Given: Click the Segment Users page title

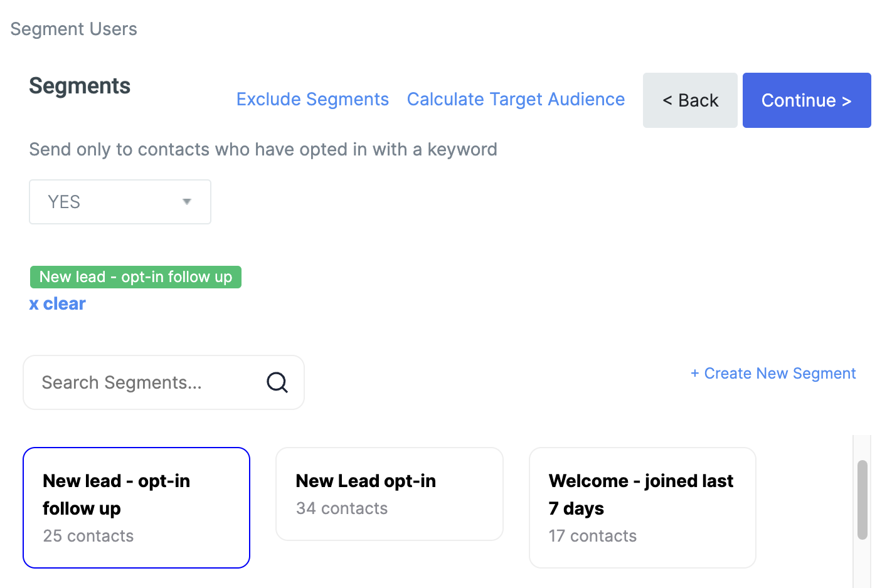Looking at the screenshot, I should click(74, 29).
